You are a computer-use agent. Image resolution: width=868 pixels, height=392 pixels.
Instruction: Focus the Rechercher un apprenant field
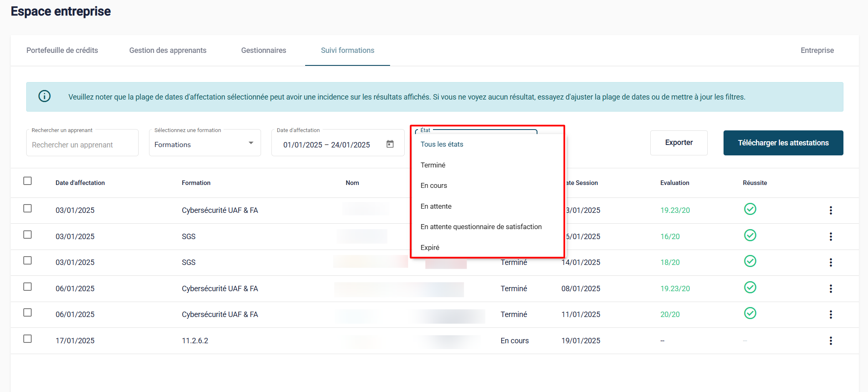[x=82, y=145]
